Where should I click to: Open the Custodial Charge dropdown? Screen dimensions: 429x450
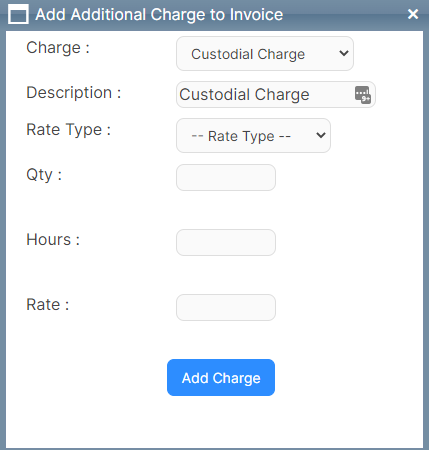tap(265, 54)
